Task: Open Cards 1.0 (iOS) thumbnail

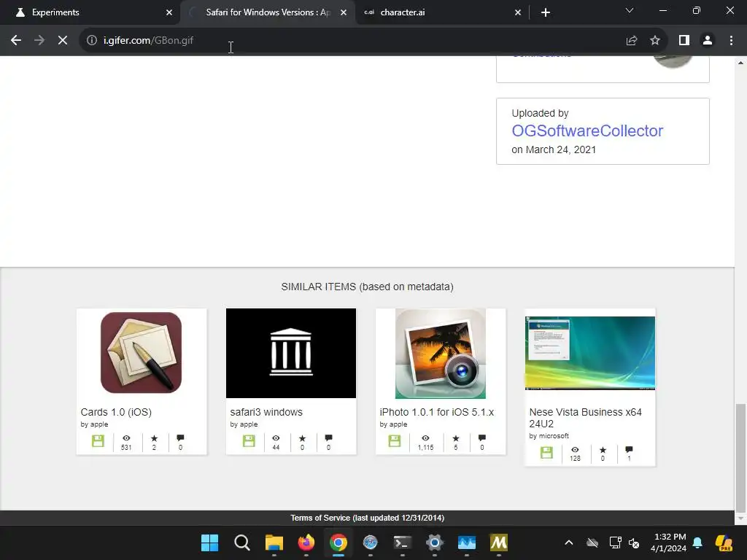Action: pos(141,353)
